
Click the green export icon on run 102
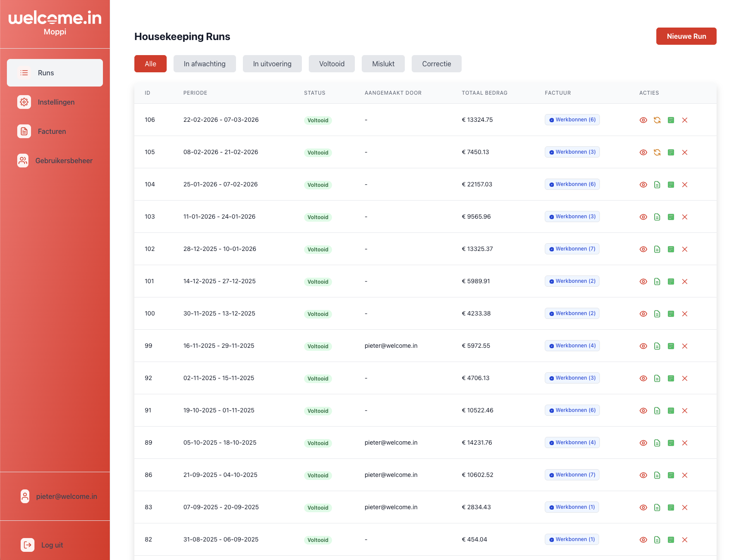coord(671,249)
